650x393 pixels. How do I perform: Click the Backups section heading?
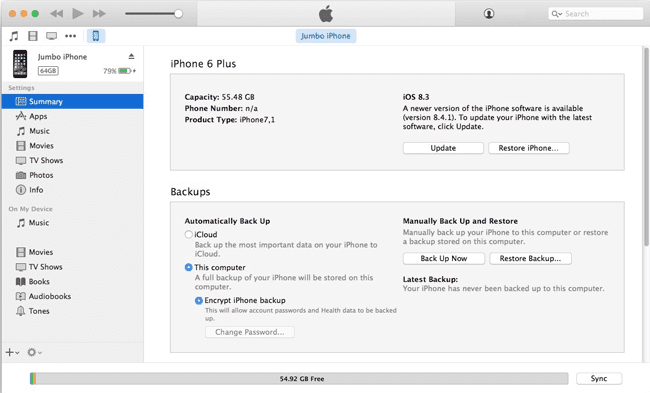coord(190,192)
